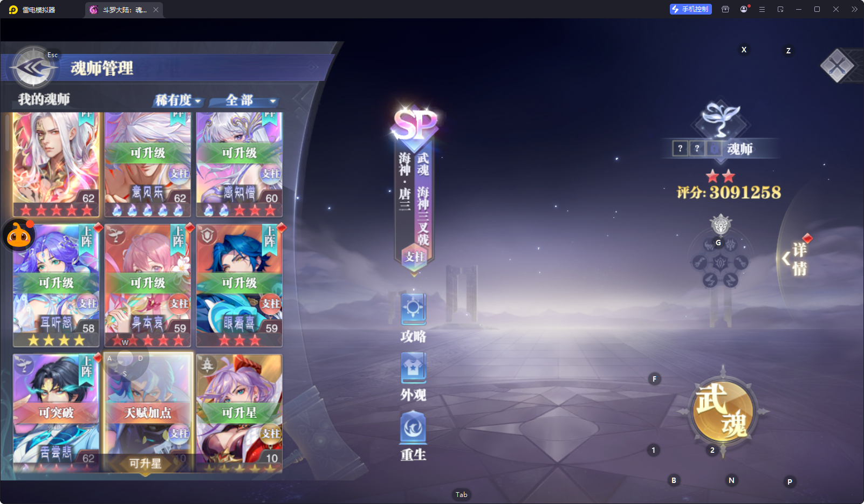This screenshot has width=864, height=504.
Task: Open the 重生 rebirth icon
Action: [414, 436]
